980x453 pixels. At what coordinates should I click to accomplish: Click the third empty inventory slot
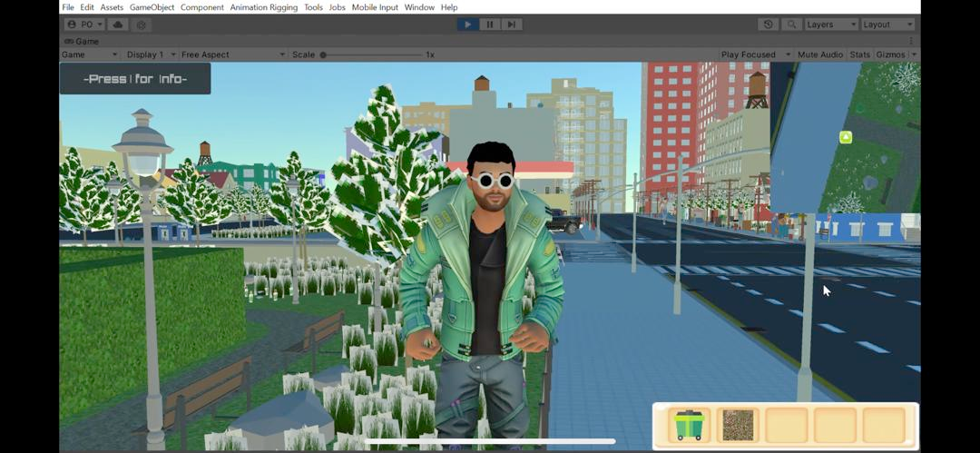point(786,425)
